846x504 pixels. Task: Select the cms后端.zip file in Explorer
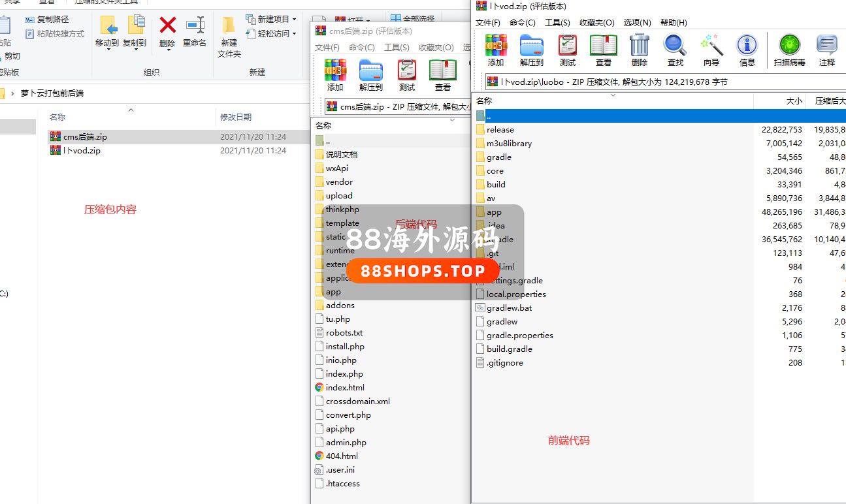(x=85, y=137)
